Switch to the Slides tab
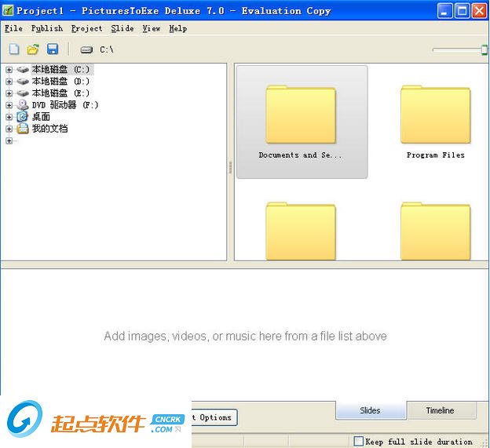 371,410
